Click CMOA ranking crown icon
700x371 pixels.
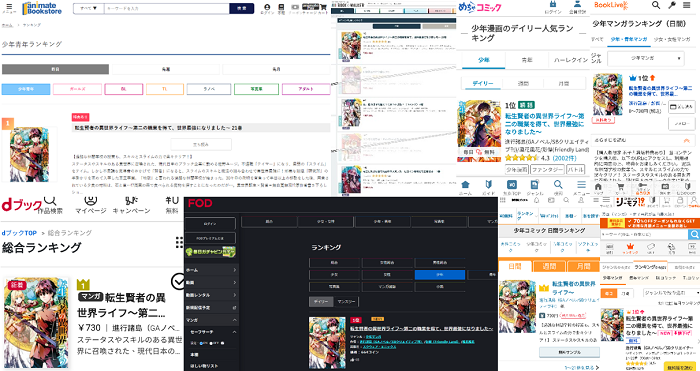click(x=630, y=247)
